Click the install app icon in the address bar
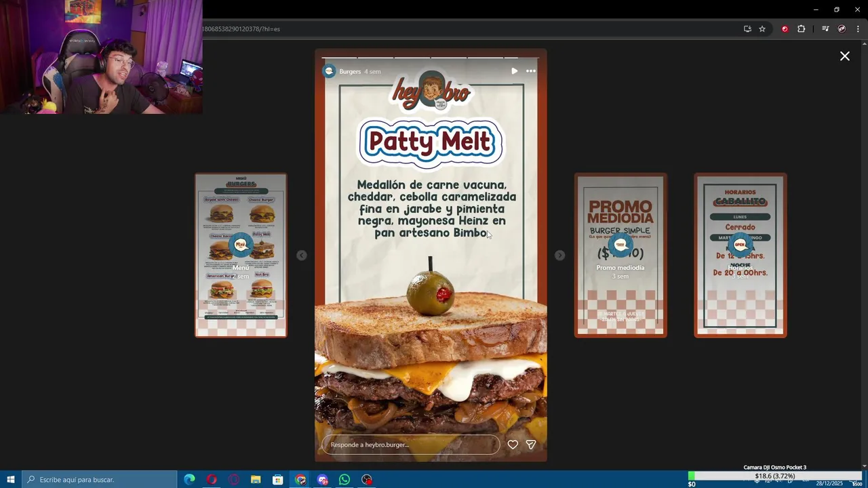The image size is (868, 488). [747, 29]
